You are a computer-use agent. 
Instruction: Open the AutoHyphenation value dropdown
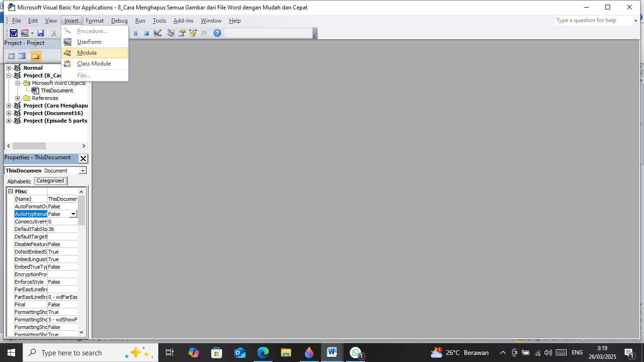[73, 214]
